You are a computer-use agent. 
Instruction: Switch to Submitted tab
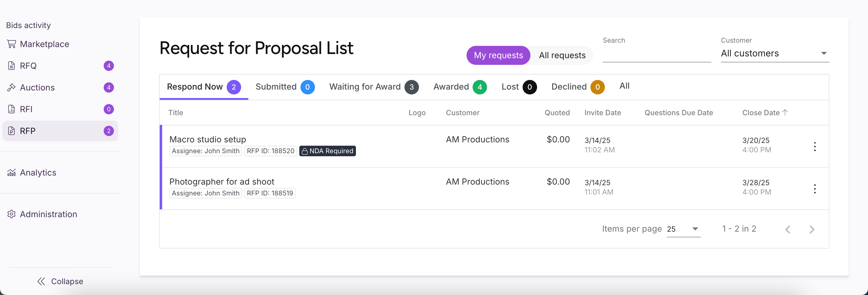click(285, 87)
